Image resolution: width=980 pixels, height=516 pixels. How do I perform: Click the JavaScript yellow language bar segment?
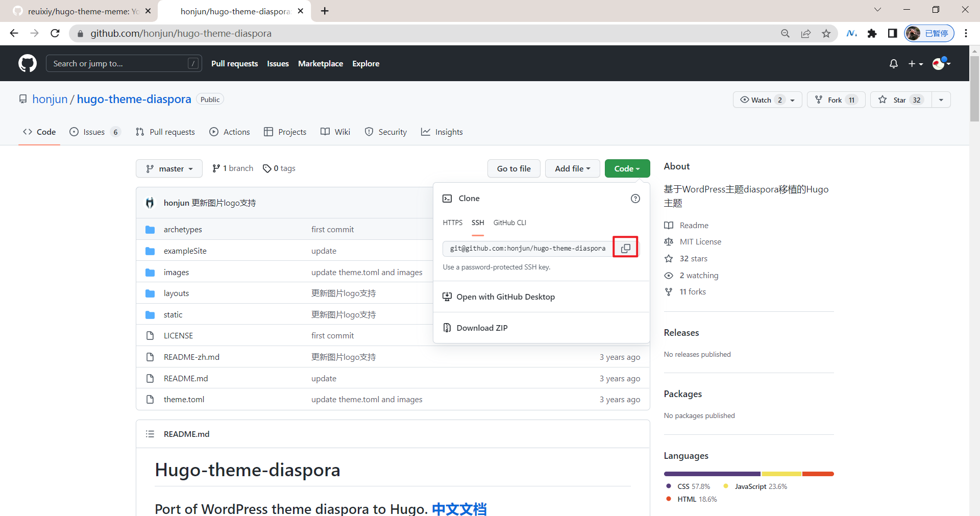[x=781, y=474]
